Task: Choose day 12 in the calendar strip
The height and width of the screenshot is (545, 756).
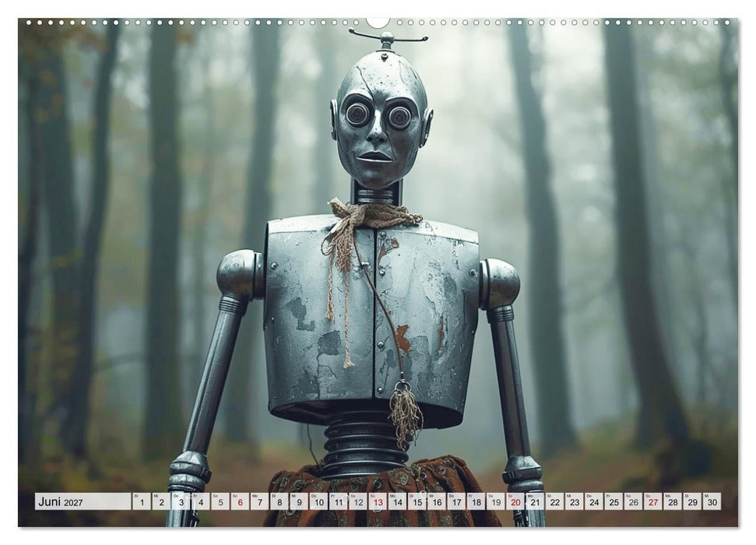Action: pyautogui.click(x=358, y=501)
